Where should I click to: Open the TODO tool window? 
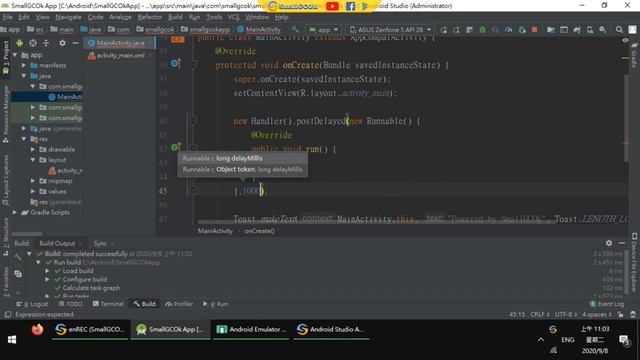[x=71, y=304]
